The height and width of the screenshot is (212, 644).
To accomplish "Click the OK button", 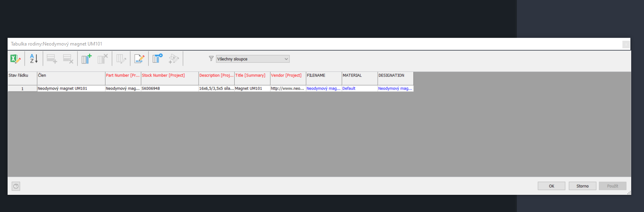I will [x=551, y=186].
